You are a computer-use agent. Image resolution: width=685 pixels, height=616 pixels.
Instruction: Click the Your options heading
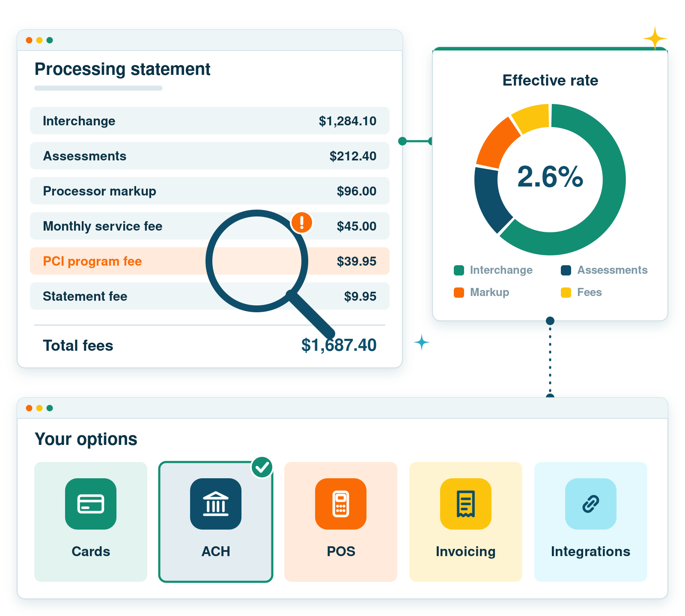86,440
